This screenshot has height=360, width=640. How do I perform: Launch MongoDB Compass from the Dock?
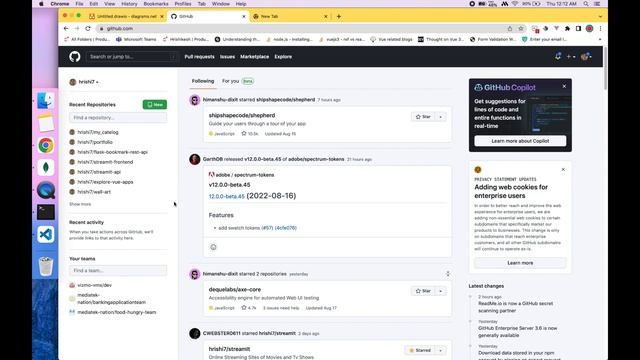coord(46,168)
